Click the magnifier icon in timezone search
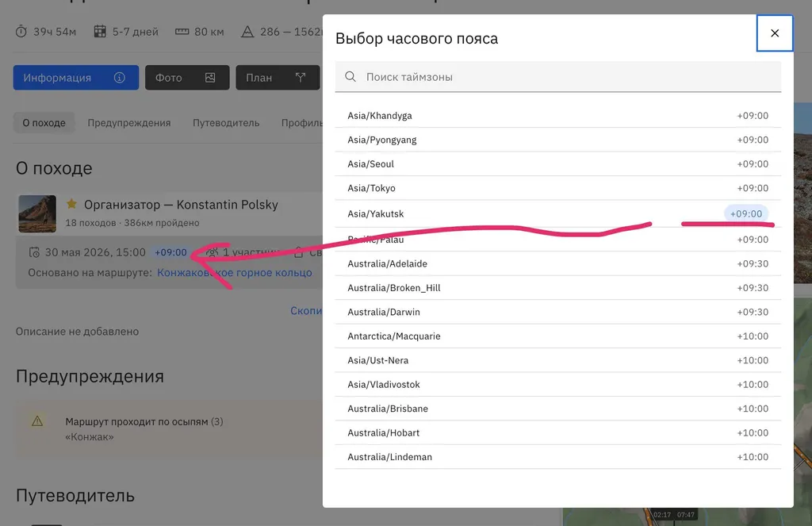The height and width of the screenshot is (526, 812). tap(350, 77)
